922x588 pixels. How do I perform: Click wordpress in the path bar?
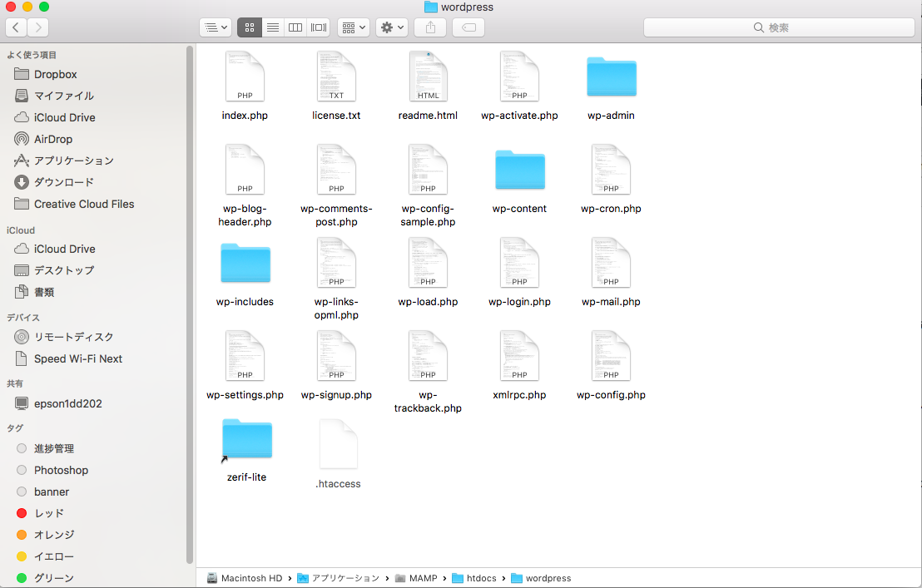pos(541,578)
